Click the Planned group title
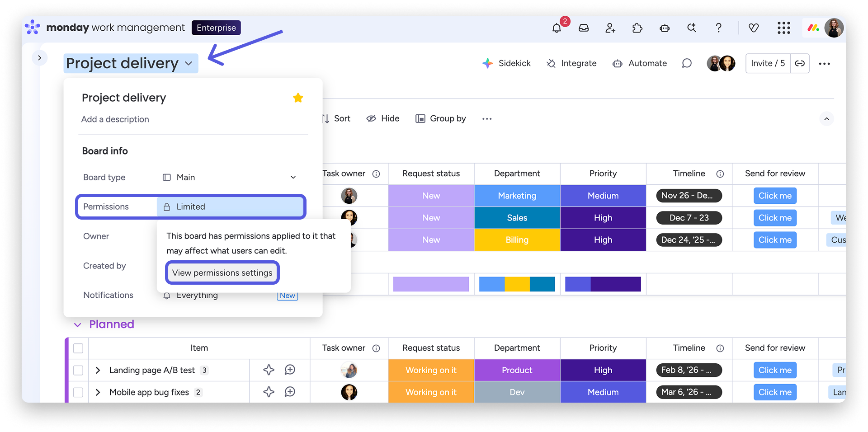 [x=112, y=324]
